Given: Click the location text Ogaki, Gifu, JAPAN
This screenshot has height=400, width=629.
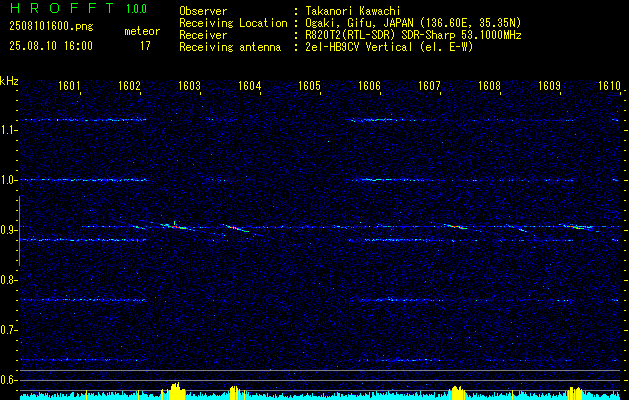Looking at the screenshot, I should tap(358, 23).
